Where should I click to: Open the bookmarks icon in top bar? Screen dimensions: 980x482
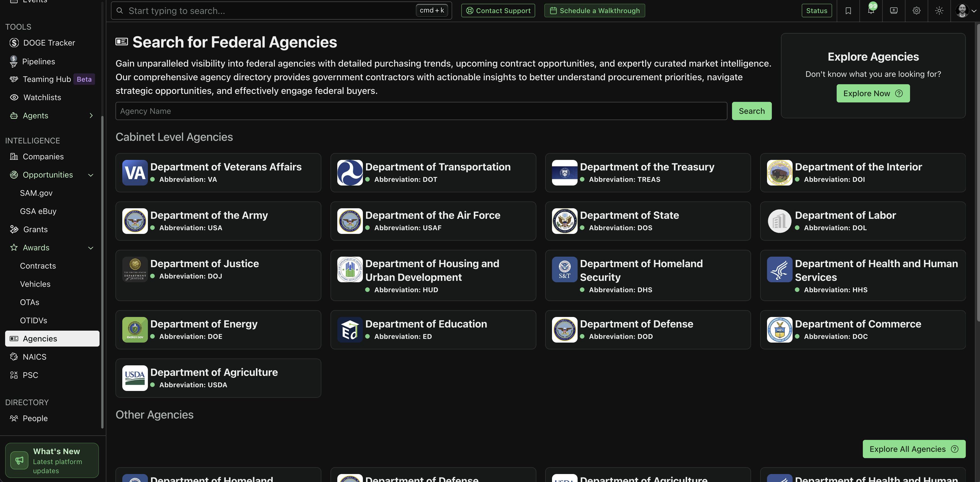coord(848,11)
